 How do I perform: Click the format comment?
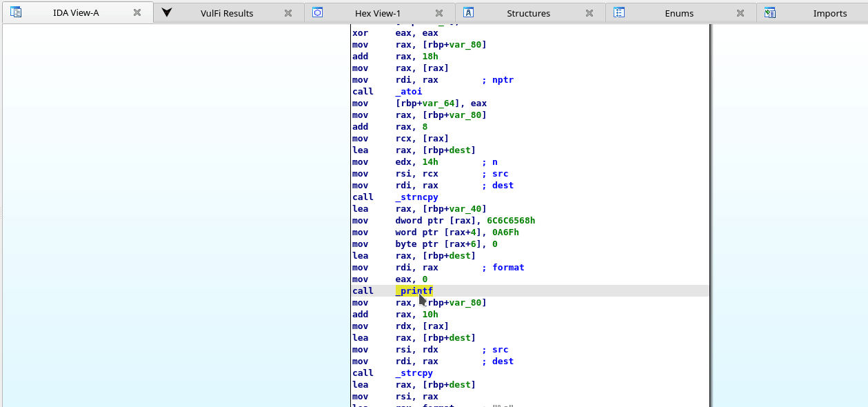point(503,268)
